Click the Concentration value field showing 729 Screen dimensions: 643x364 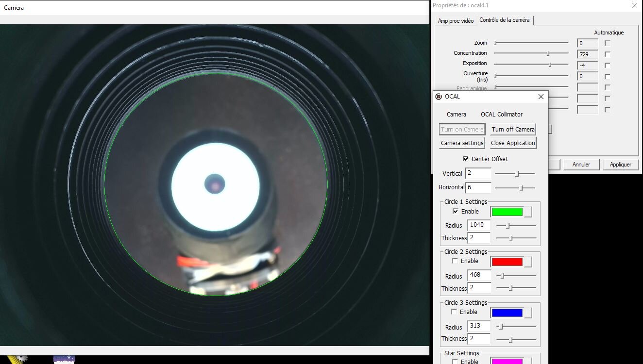pyautogui.click(x=588, y=54)
